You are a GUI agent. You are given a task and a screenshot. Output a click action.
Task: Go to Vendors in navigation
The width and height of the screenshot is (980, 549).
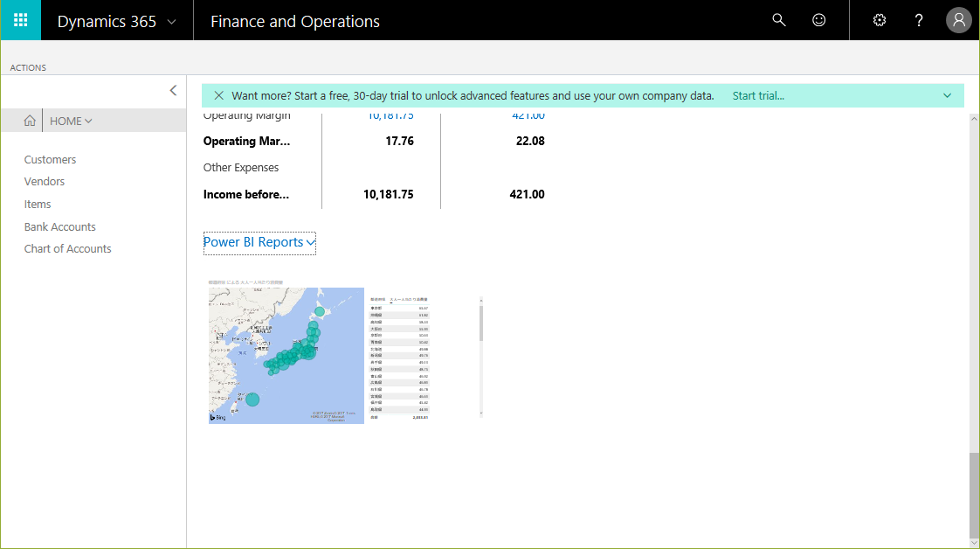45,181
